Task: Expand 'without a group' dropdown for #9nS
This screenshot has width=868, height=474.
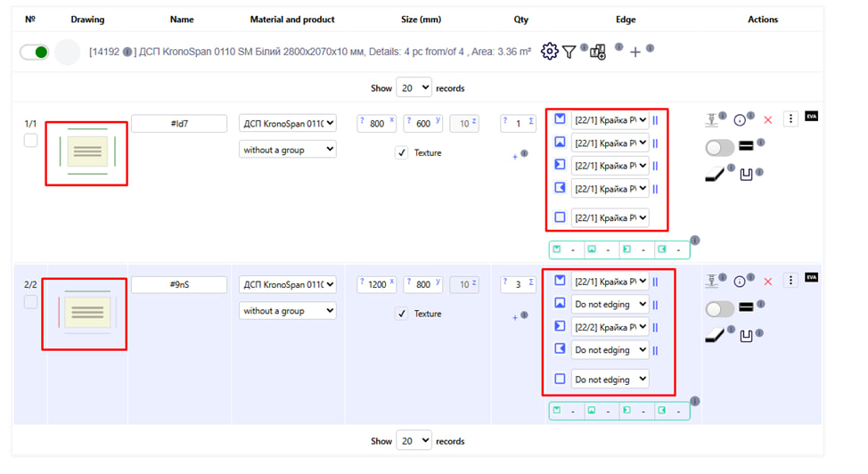Action: tap(288, 311)
